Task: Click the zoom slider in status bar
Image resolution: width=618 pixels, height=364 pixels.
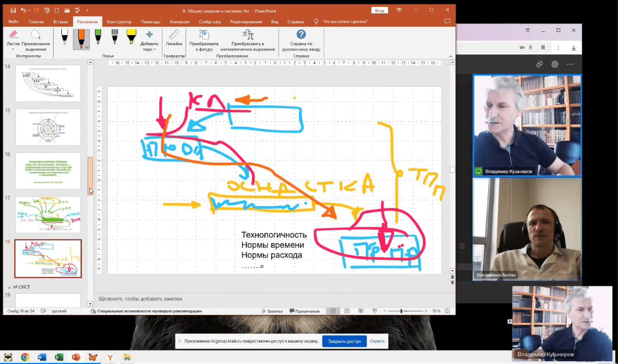Action: pos(401,311)
